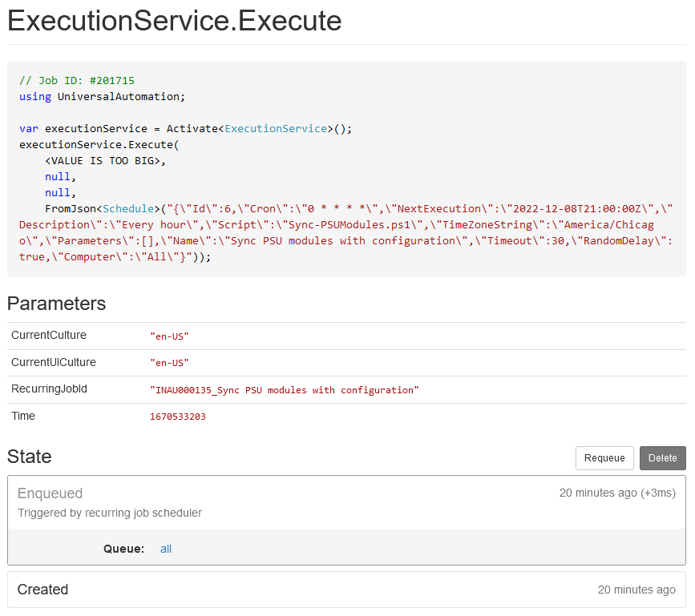The height and width of the screenshot is (616, 695).
Task: Open the 'all' queue link
Action: [x=166, y=549]
